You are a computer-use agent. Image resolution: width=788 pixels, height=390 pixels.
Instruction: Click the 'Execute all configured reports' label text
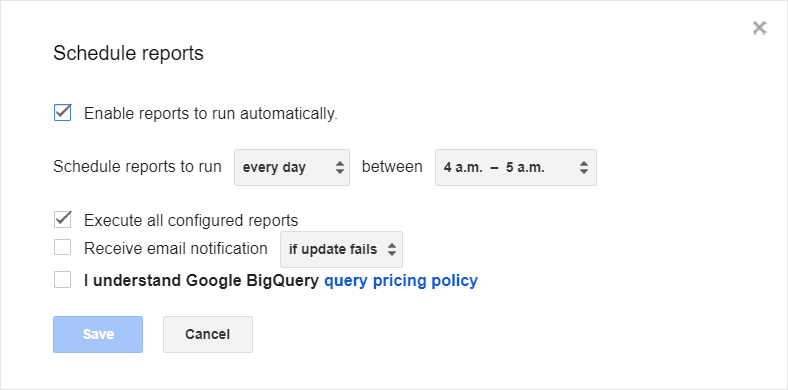191,221
